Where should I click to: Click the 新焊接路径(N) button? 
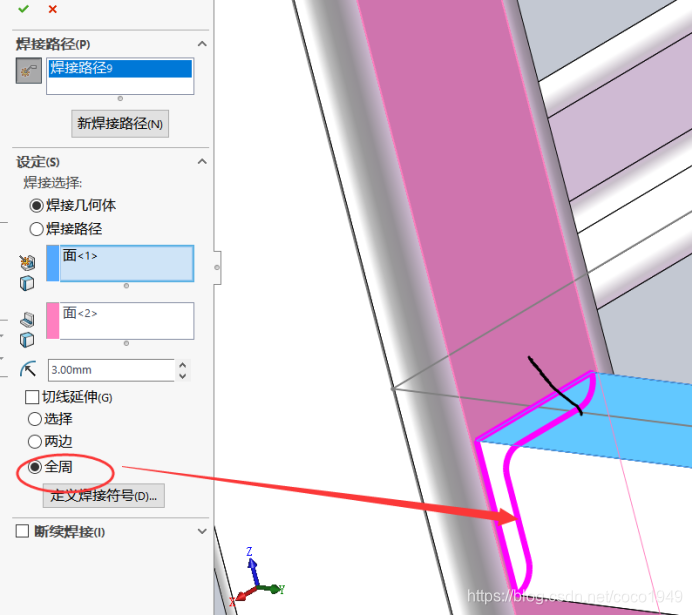click(120, 124)
